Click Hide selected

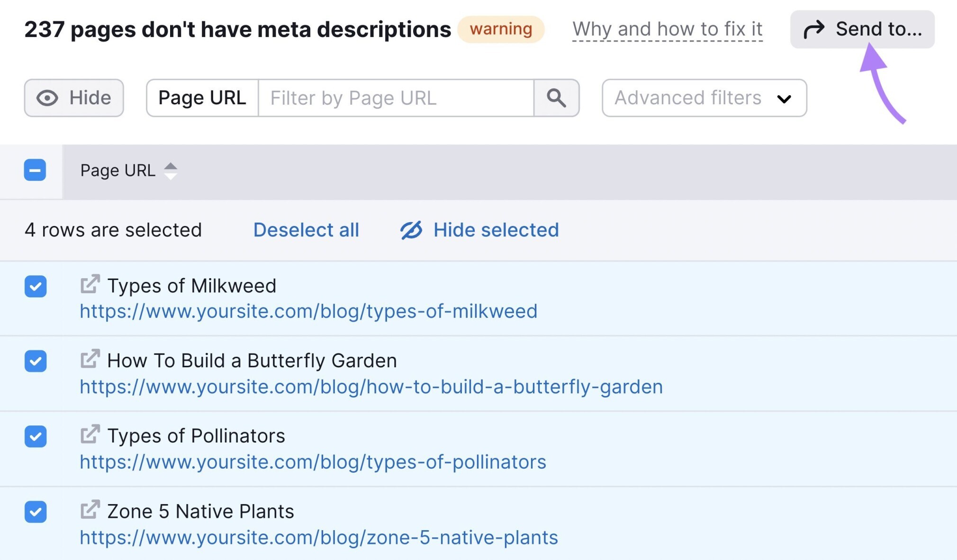click(479, 230)
